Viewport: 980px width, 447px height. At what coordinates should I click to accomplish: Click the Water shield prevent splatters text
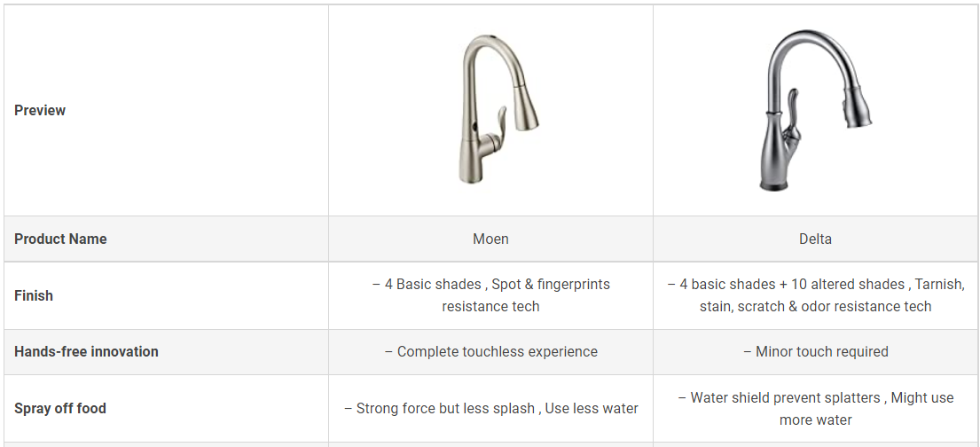[786, 397]
